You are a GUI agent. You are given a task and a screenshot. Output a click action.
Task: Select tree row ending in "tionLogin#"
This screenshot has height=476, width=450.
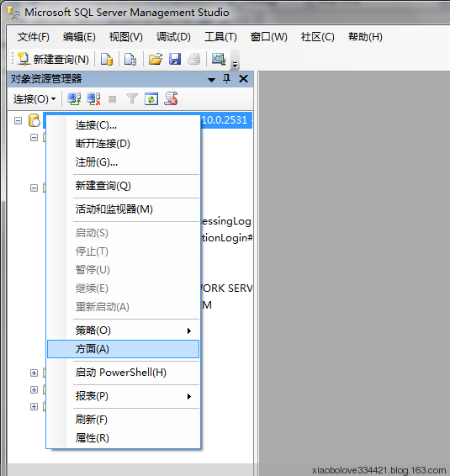226,238
